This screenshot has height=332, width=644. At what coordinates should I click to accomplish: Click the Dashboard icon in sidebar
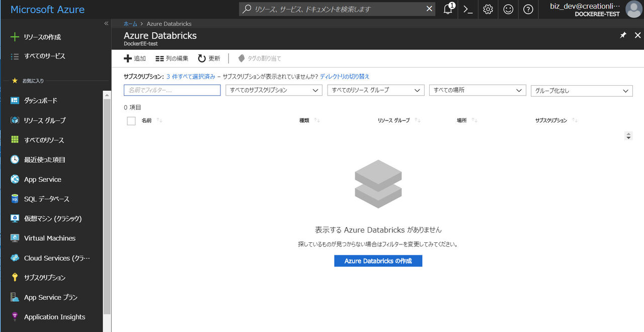point(15,101)
